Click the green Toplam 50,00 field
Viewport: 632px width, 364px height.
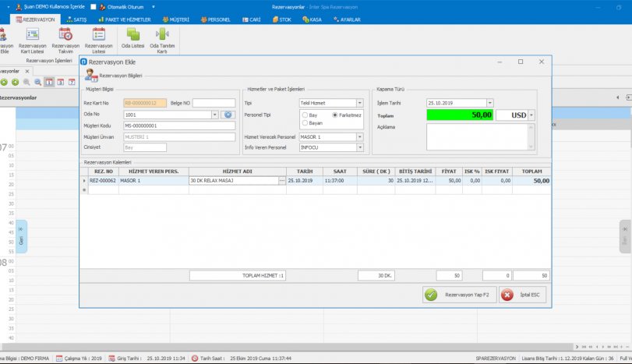point(460,115)
